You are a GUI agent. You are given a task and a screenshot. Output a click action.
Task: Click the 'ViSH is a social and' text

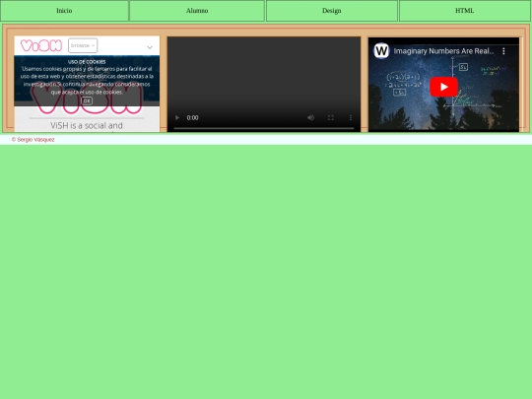(87, 125)
